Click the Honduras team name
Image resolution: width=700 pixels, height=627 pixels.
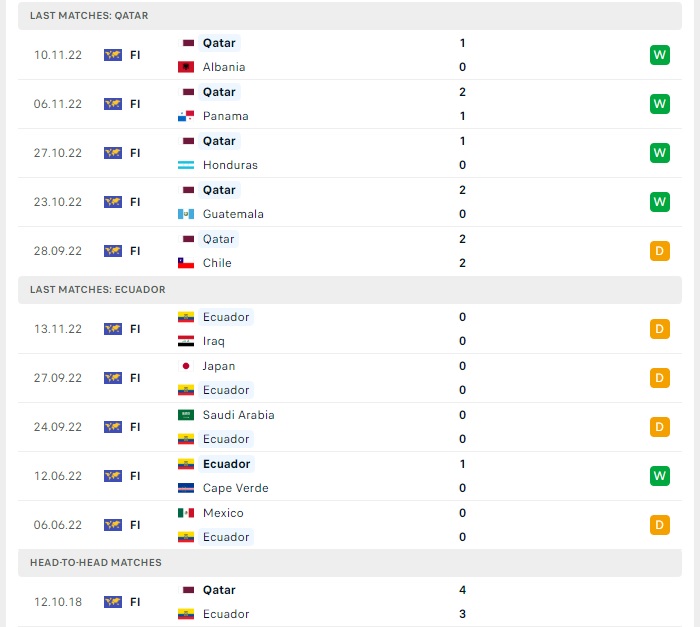(x=229, y=165)
